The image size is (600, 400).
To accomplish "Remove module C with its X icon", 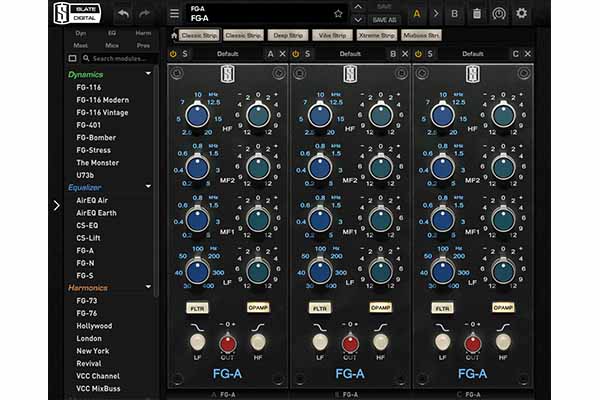I will pos(528,54).
